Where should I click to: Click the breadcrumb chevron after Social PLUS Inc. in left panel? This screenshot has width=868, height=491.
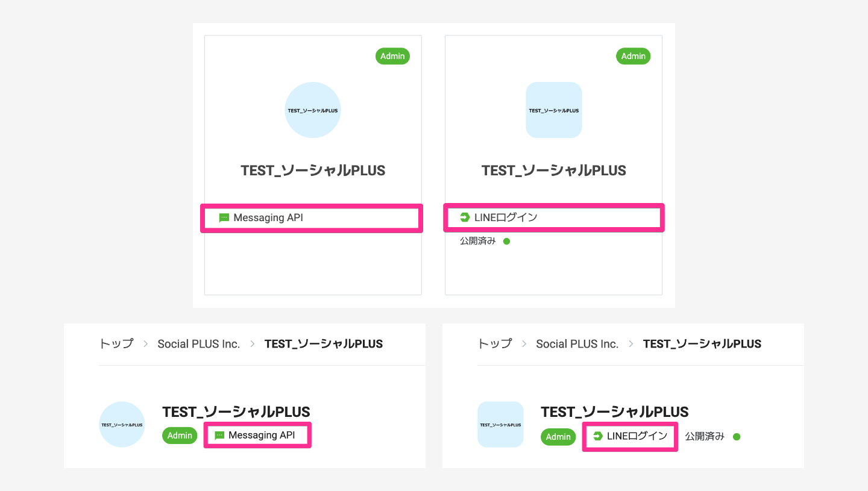coord(252,344)
